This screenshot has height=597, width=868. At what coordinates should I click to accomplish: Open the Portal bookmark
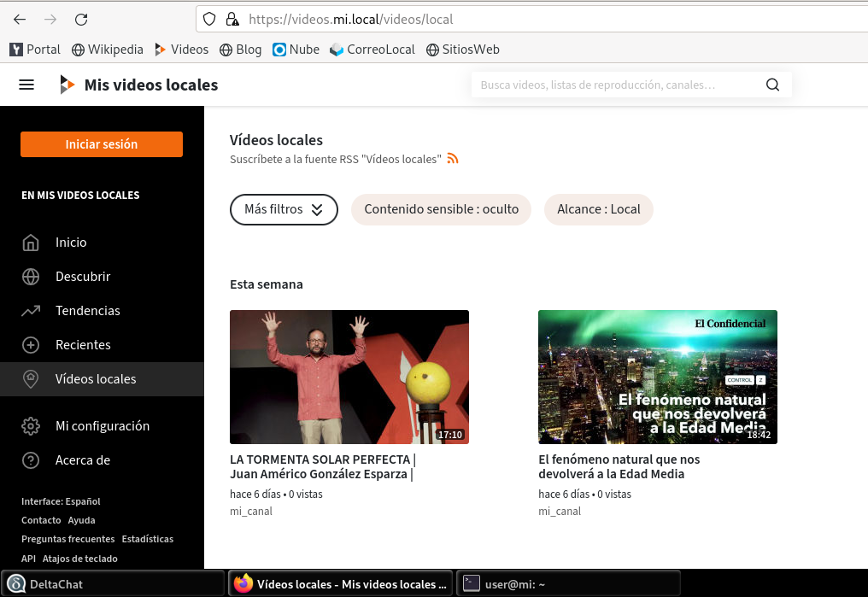(x=35, y=50)
